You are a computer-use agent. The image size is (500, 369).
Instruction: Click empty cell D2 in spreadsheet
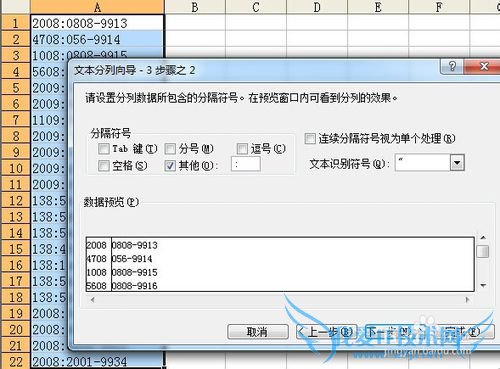317,39
